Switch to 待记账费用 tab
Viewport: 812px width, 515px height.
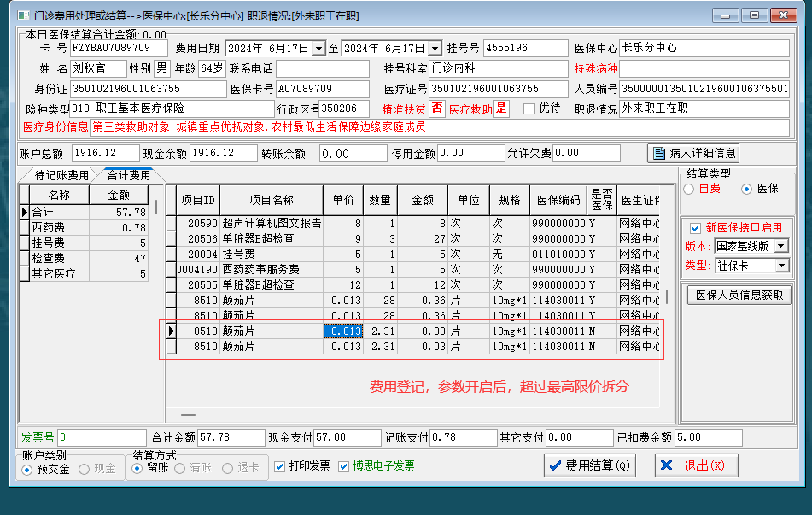click(61, 175)
